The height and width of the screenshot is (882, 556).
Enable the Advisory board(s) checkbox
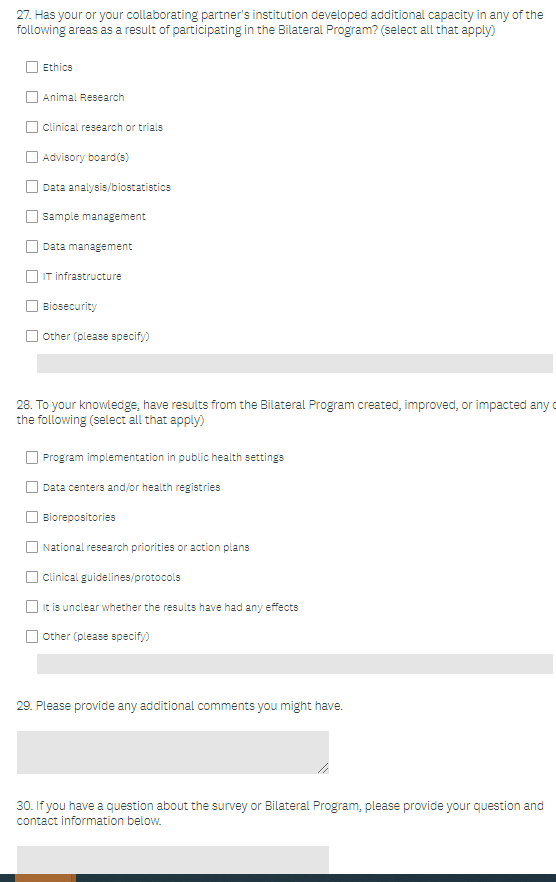coord(32,157)
